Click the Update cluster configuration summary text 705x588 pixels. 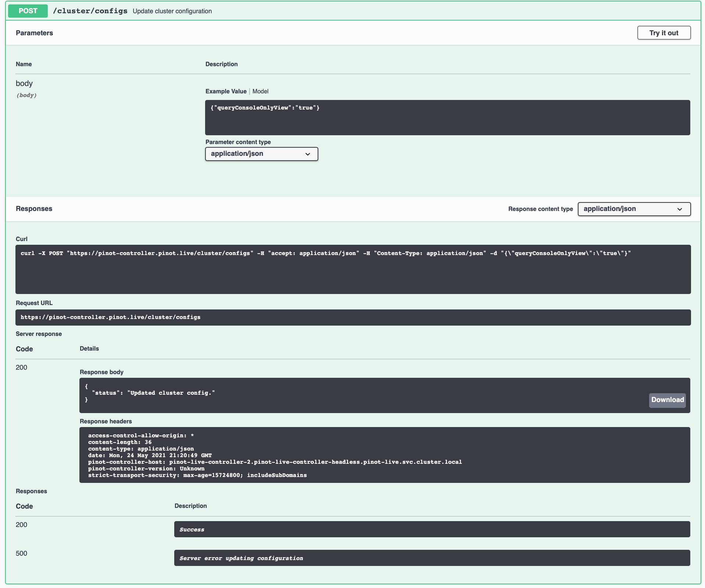tap(172, 11)
